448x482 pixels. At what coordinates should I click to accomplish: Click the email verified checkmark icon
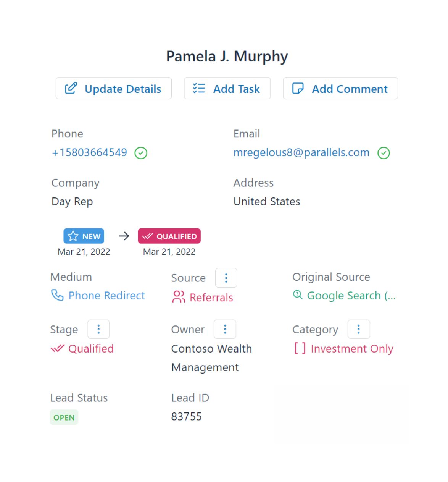(x=384, y=153)
